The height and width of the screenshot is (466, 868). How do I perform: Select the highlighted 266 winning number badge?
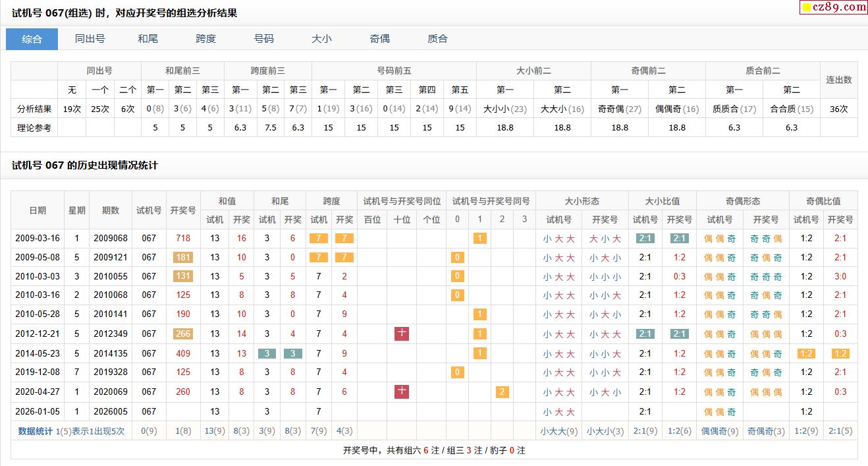[x=182, y=334]
